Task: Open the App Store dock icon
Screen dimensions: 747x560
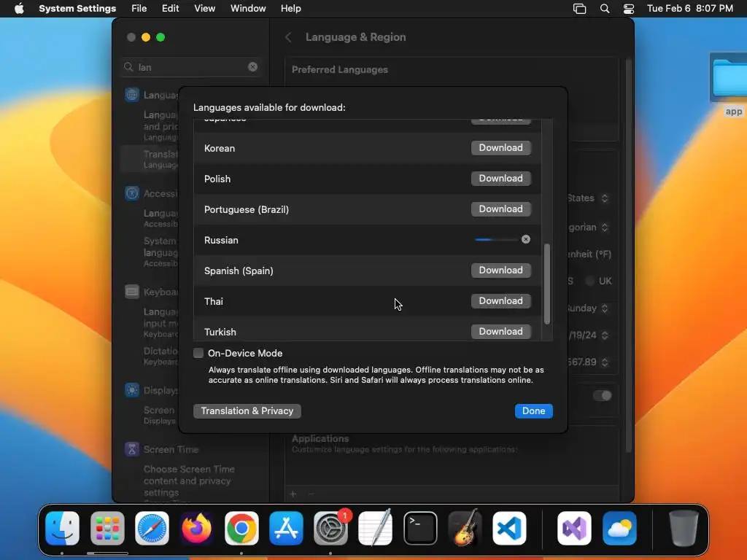Action: tap(286, 528)
